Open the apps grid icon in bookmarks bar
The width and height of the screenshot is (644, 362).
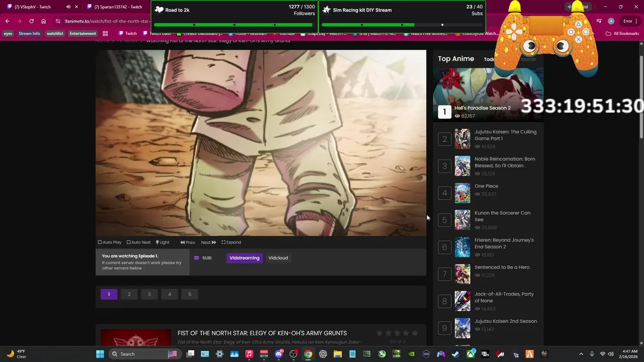click(x=105, y=34)
